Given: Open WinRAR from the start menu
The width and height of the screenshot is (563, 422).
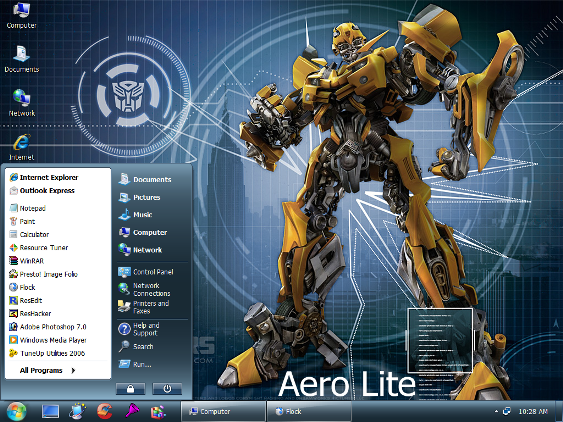Looking at the screenshot, I should 27,261.
